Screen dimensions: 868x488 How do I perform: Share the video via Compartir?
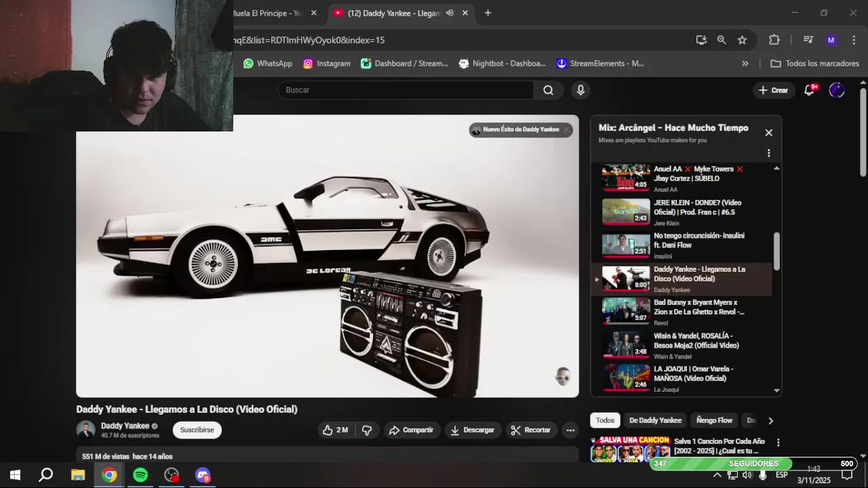point(412,430)
